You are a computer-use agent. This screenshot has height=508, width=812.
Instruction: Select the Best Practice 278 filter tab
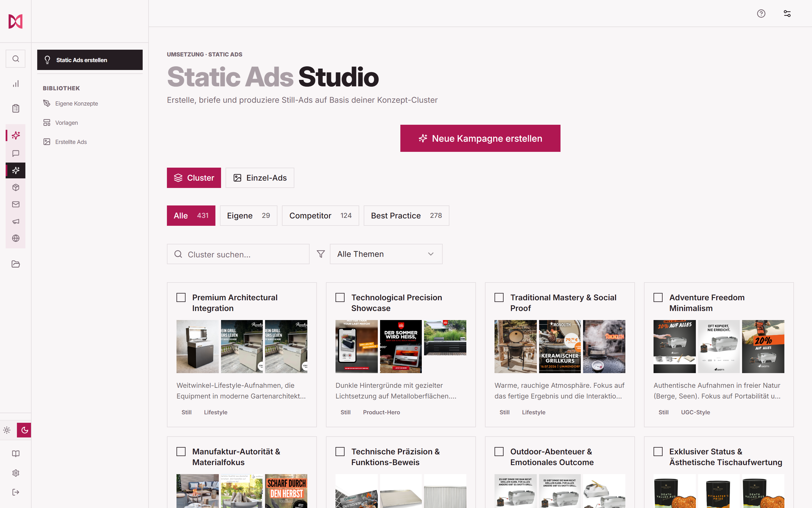tap(406, 216)
